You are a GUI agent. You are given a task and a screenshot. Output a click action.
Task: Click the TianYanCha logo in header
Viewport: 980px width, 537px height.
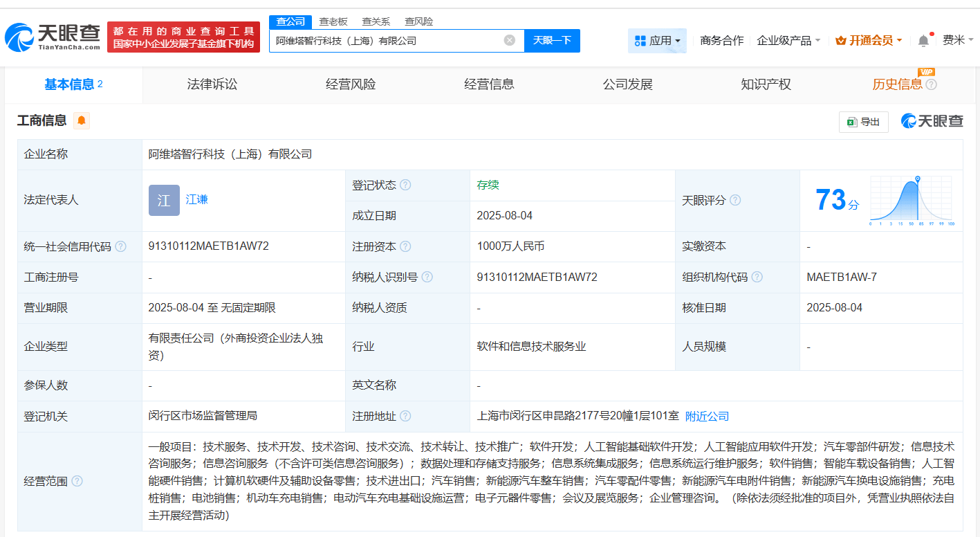(52, 37)
